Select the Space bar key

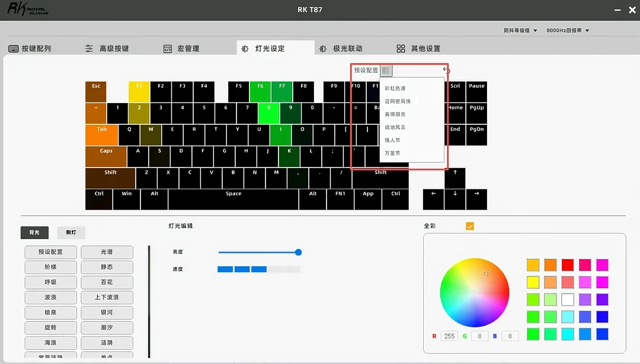coord(233,199)
